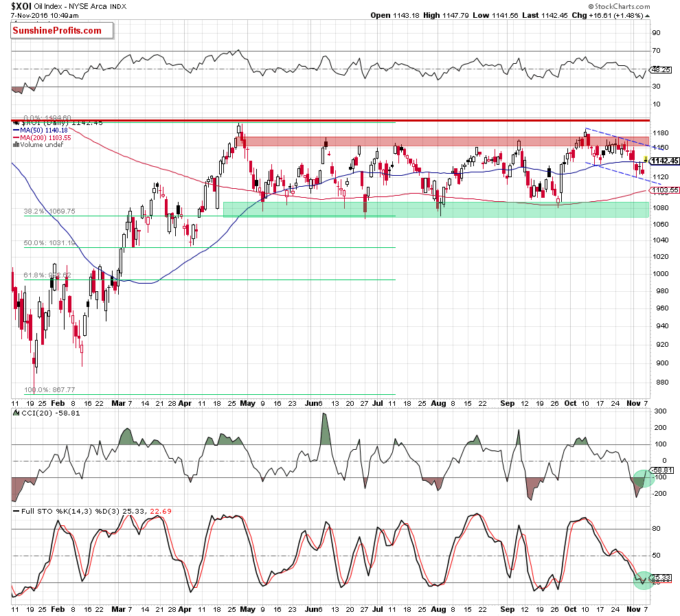This screenshot has height=616, width=680.
Task: Click the RSI 48.25 value tag
Action: coord(661,70)
